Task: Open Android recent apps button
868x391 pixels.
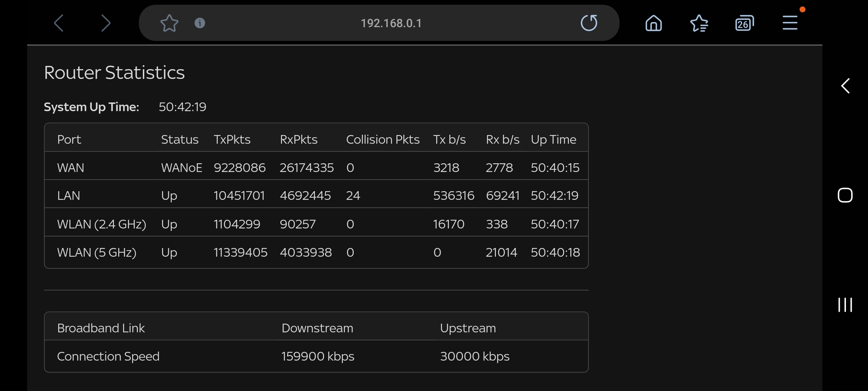Action: click(845, 305)
